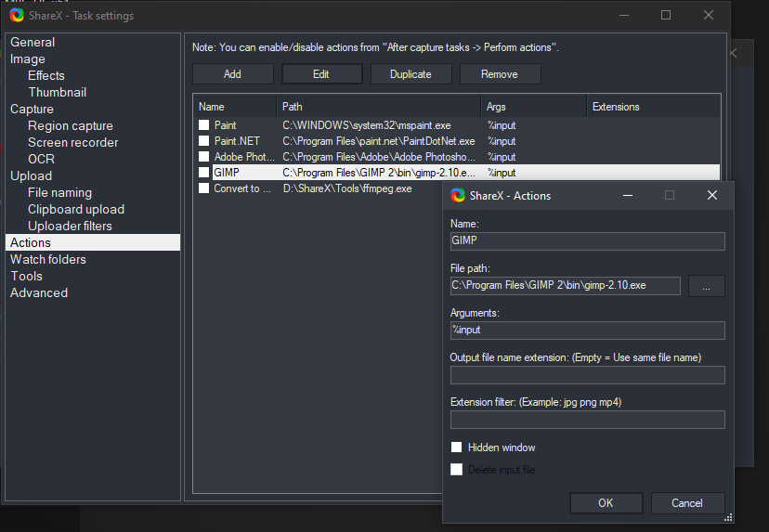Click the ShareX logo in Task settings title bar
Image resolution: width=769 pixels, height=532 pixels.
tap(17, 15)
